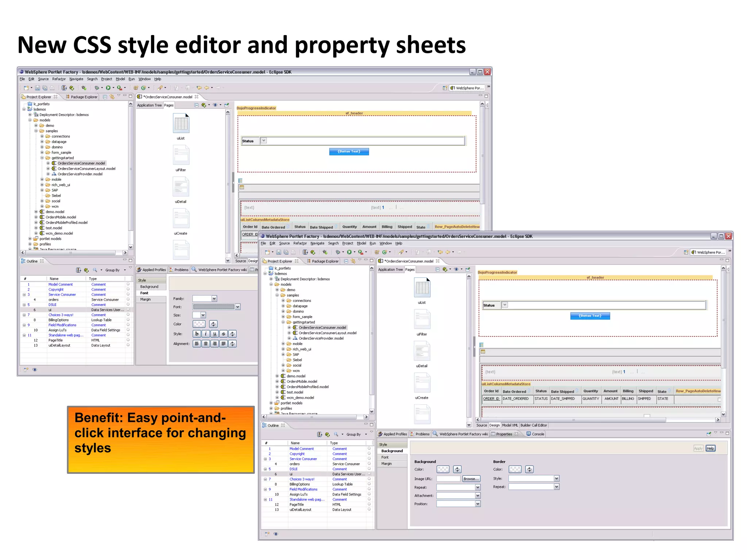Toggle the eye icon below front Outline
This screenshot has width=747, height=560.
point(276,534)
